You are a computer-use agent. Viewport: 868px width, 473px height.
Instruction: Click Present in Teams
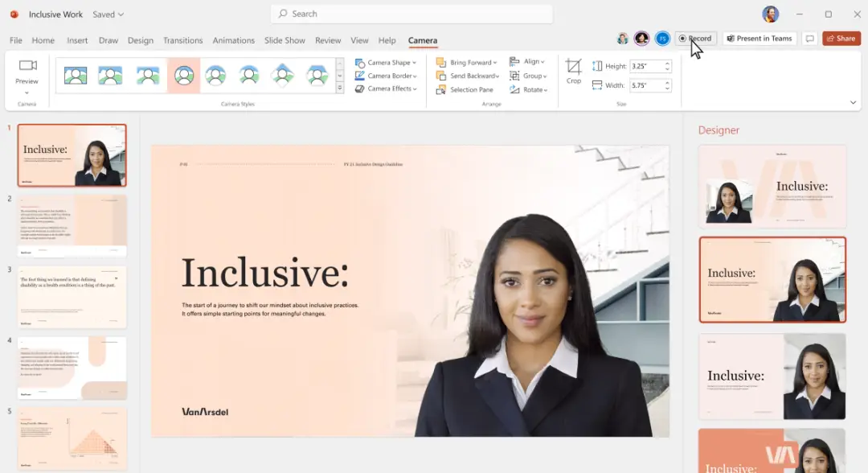click(759, 38)
